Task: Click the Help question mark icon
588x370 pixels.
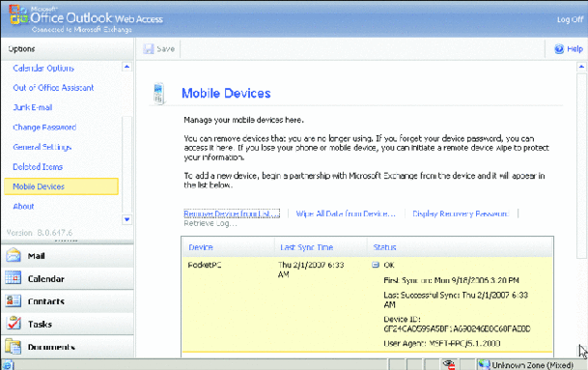Action: coord(559,48)
